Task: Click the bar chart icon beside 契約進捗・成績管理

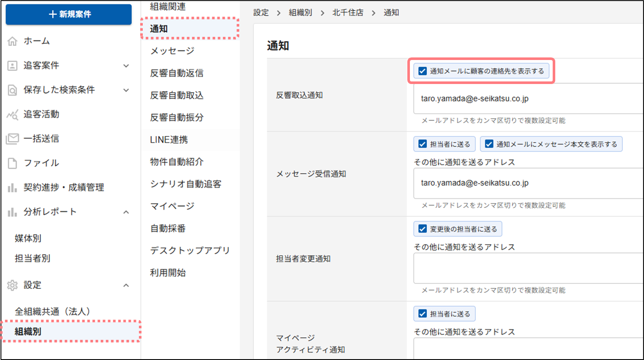Action: click(12, 187)
